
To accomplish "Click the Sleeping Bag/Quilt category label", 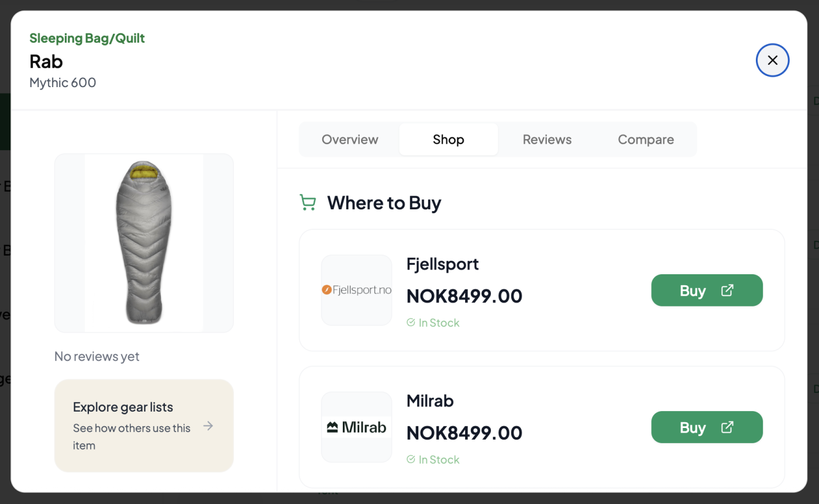I will click(x=87, y=39).
